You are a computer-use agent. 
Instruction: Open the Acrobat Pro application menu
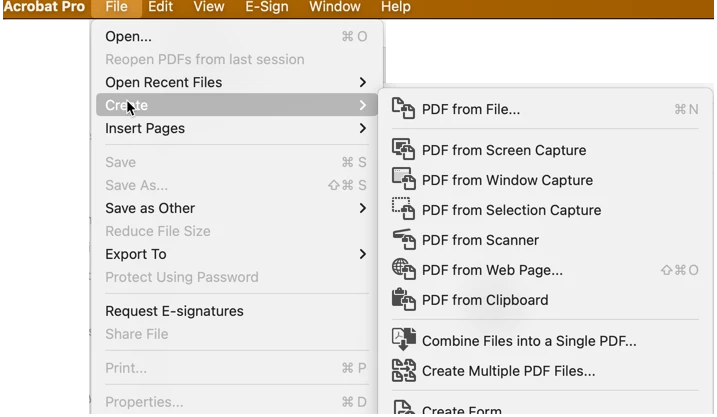click(44, 7)
